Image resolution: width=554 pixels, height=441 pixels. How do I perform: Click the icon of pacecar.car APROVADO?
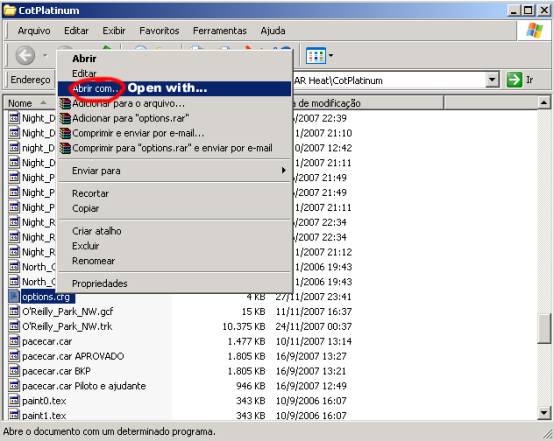[14, 356]
